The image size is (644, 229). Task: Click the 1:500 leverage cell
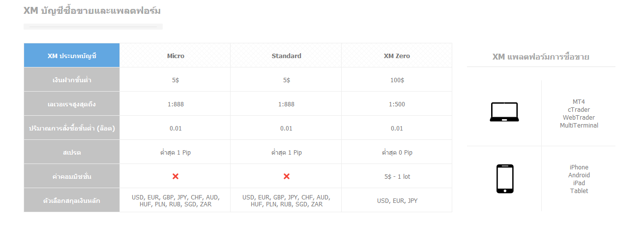(397, 104)
